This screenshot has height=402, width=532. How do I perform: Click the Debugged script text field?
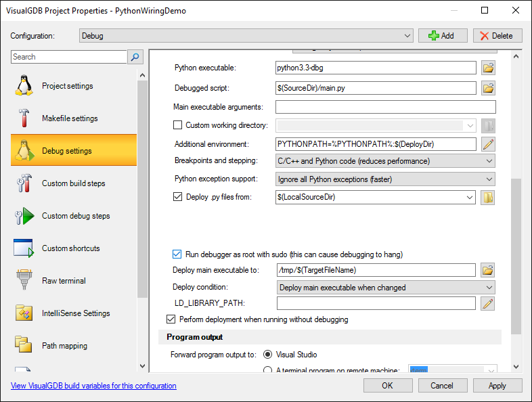point(376,88)
